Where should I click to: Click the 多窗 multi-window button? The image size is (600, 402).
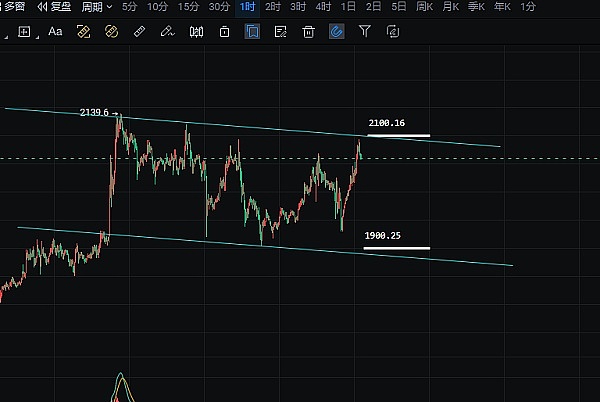14,7
